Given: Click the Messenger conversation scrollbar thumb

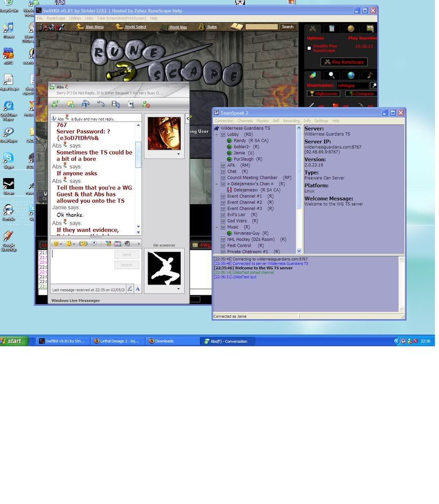Looking at the screenshot, I should click(138, 155).
